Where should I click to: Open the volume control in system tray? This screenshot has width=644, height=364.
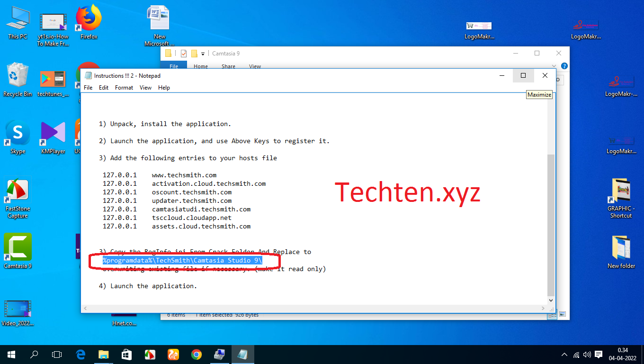[x=587, y=355]
